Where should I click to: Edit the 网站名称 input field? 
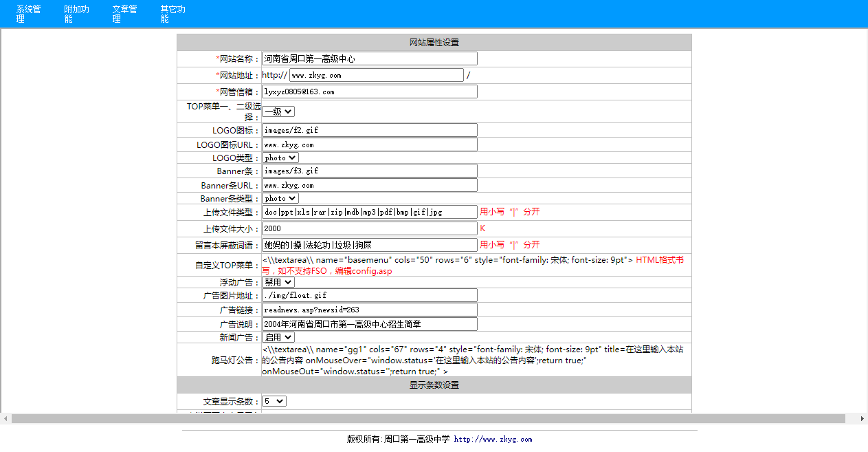click(370, 59)
